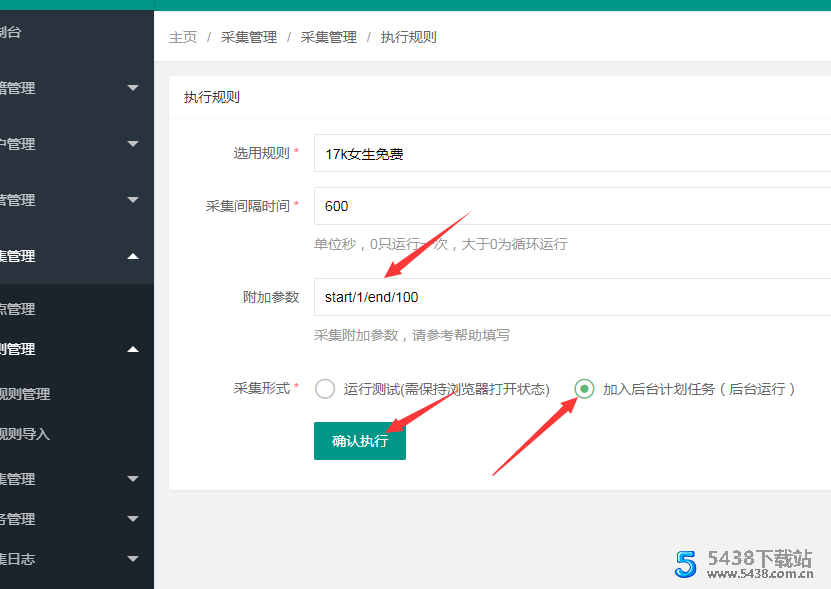This screenshot has height=589, width=831.
Task: Focus the 采集间隔时间 field containing 600
Action: click(570, 206)
